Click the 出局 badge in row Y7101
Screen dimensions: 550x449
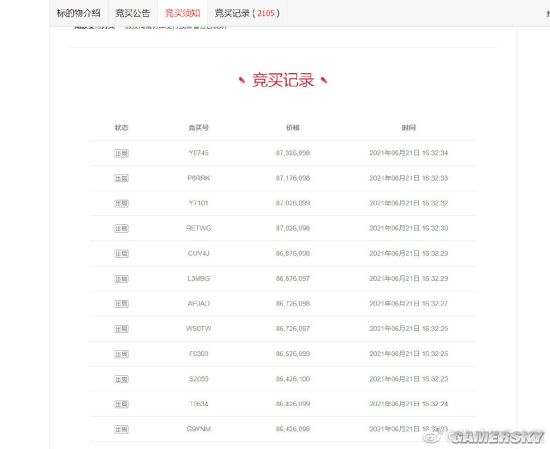[121, 203]
